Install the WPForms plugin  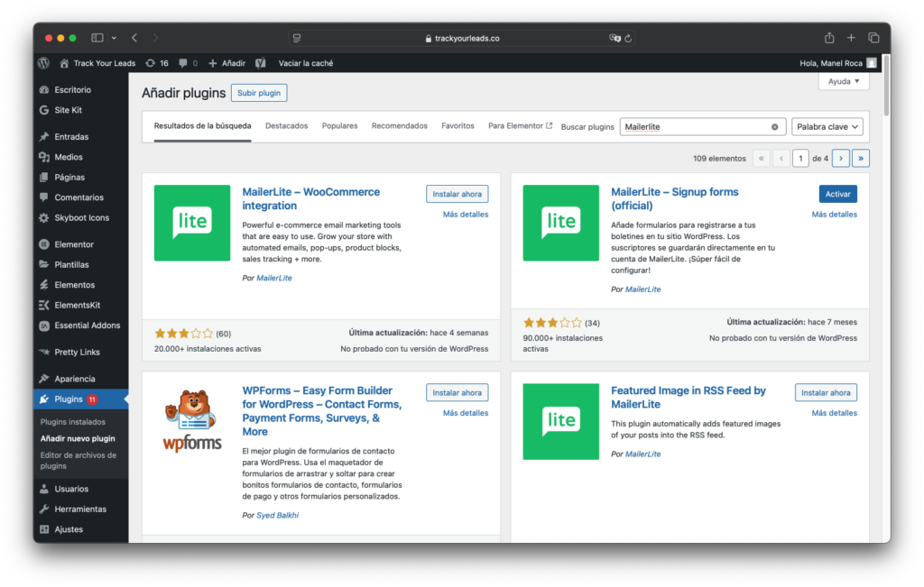(x=457, y=393)
